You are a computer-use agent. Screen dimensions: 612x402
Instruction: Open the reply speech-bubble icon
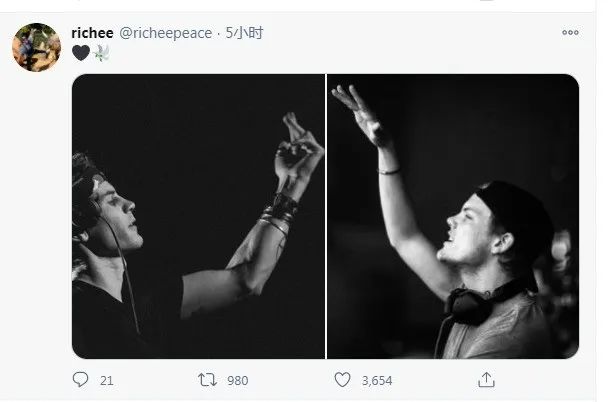80,379
